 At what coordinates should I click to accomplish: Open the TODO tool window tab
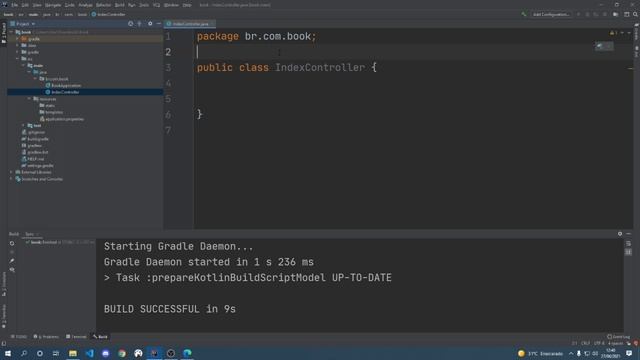(19, 337)
